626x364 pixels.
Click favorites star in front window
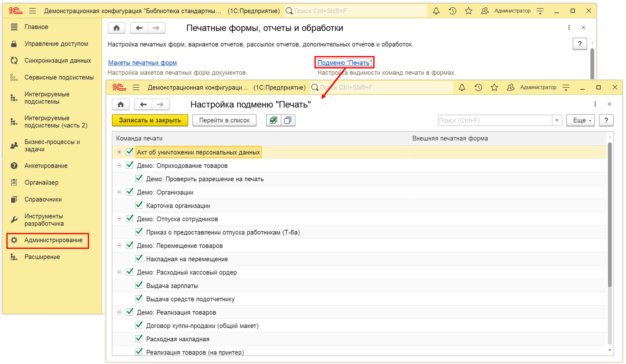click(x=494, y=87)
